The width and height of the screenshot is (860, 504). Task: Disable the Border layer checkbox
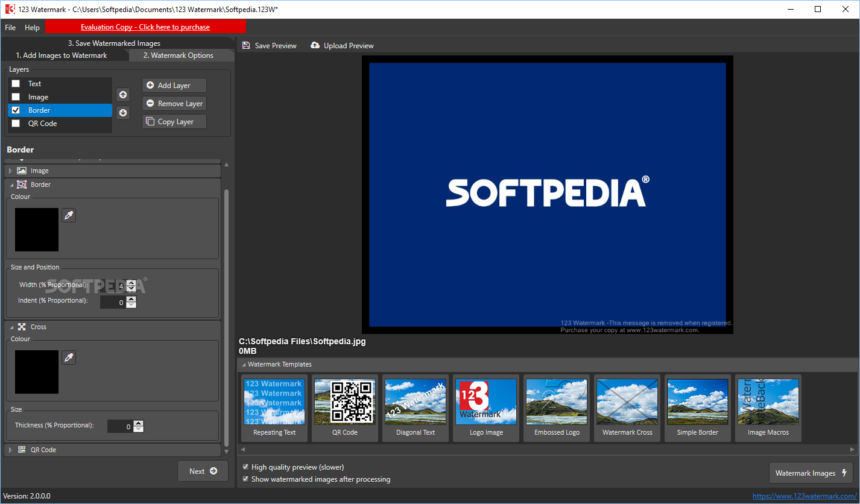(x=16, y=110)
